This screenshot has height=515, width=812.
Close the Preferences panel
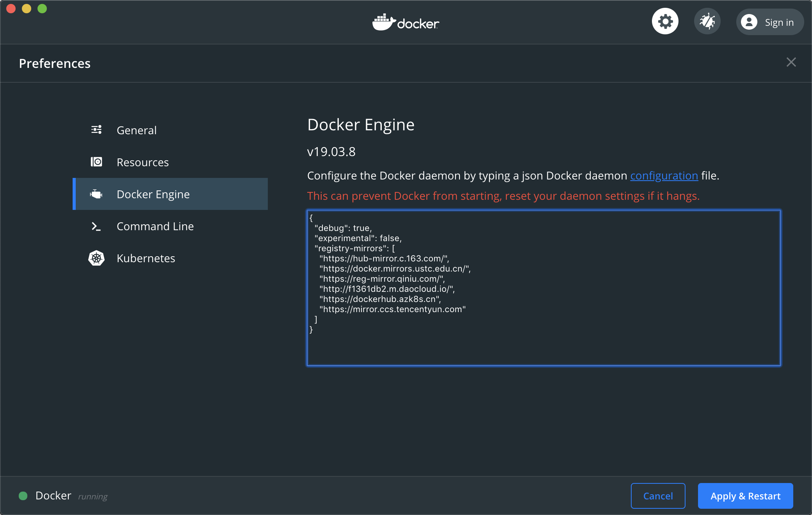791,62
